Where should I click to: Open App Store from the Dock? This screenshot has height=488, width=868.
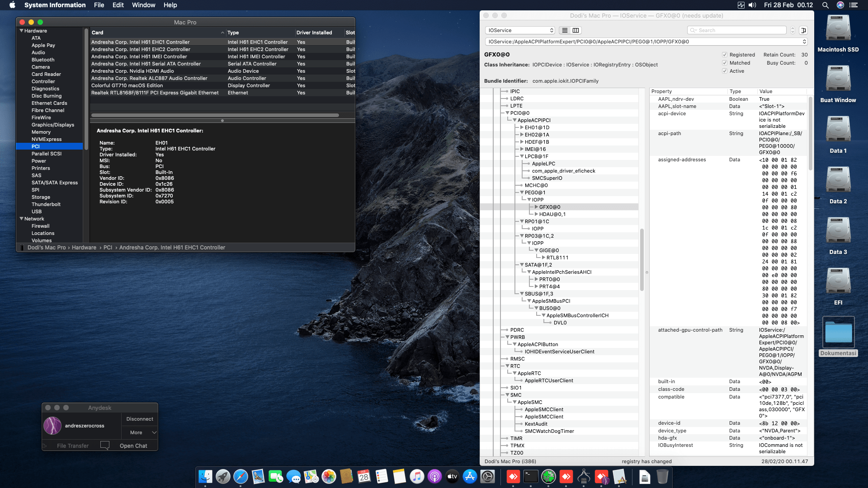(x=470, y=476)
